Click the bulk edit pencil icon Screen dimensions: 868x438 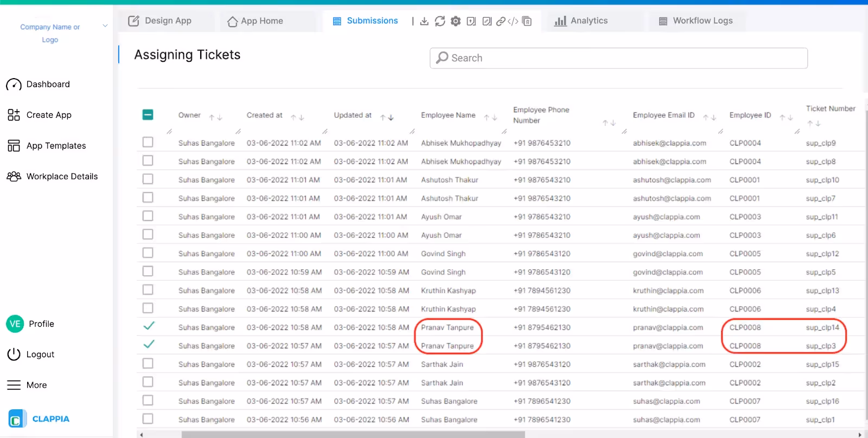pos(487,21)
